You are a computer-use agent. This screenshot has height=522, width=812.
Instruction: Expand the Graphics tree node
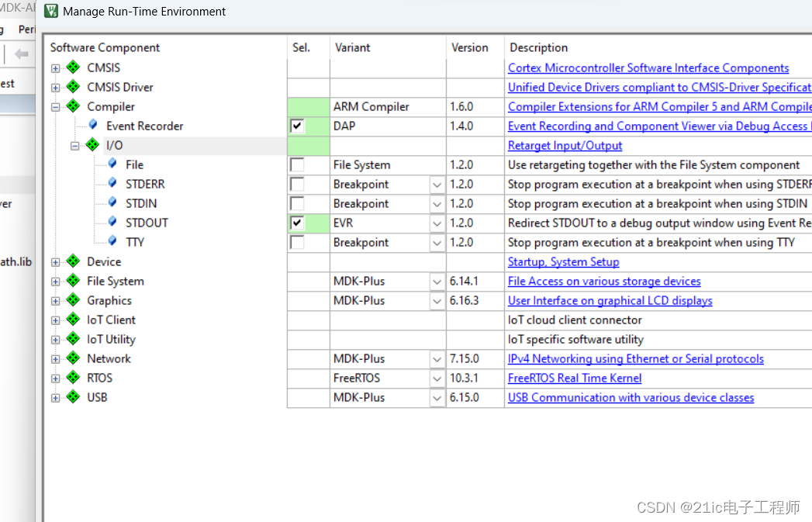[55, 301]
